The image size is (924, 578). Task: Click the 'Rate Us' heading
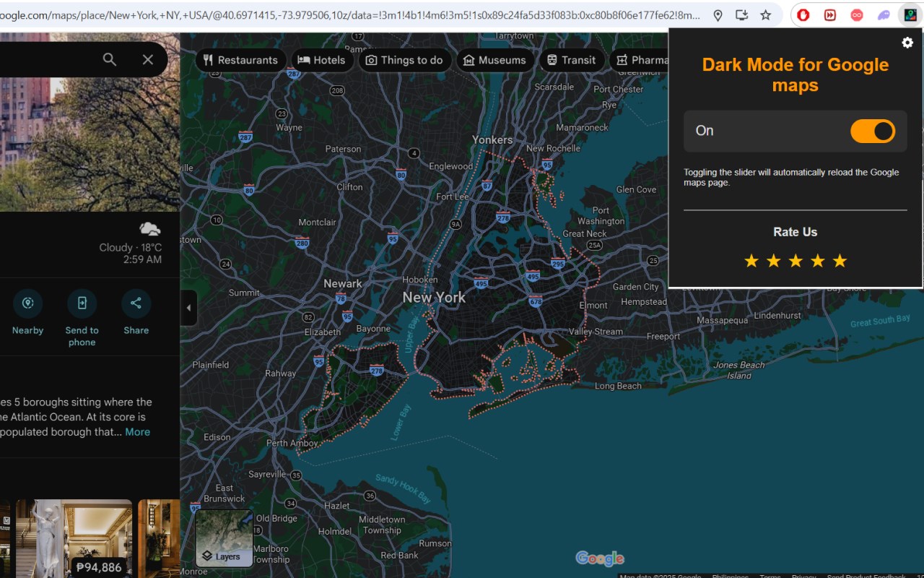[x=796, y=232]
